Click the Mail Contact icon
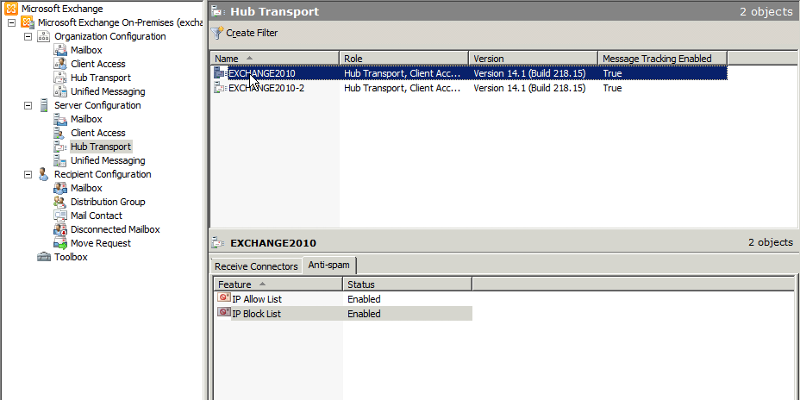 coord(61,215)
